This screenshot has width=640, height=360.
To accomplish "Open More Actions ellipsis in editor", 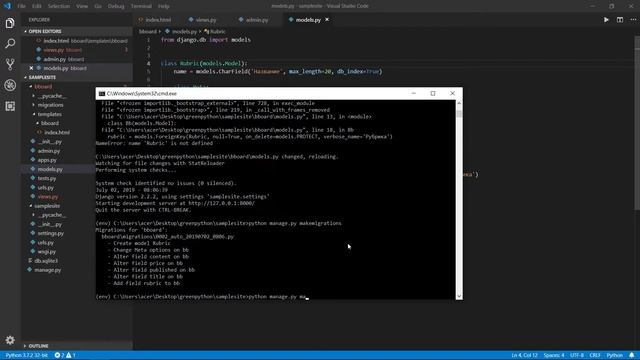I will click(633, 20).
